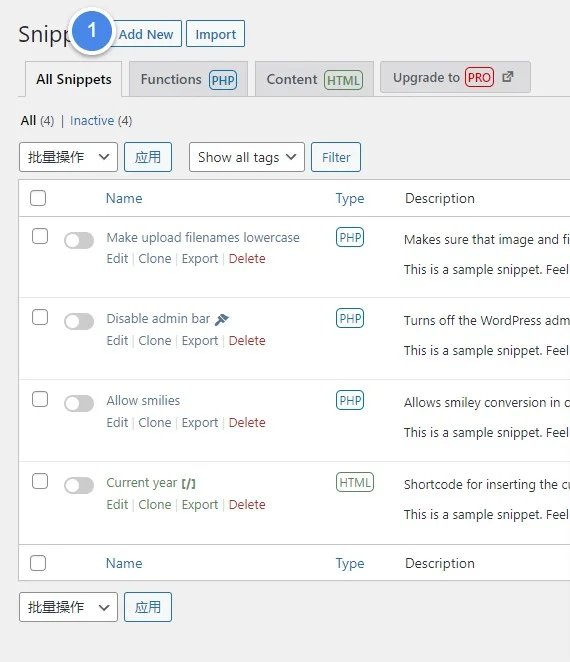Open the top 批量操作 bulk actions dropdown
The width and height of the screenshot is (570, 662).
68,157
